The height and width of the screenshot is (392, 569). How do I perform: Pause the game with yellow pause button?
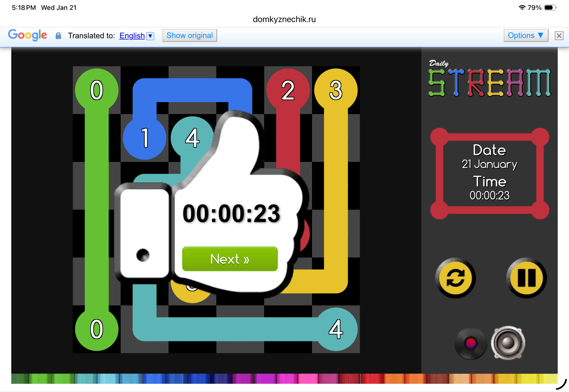(x=526, y=278)
